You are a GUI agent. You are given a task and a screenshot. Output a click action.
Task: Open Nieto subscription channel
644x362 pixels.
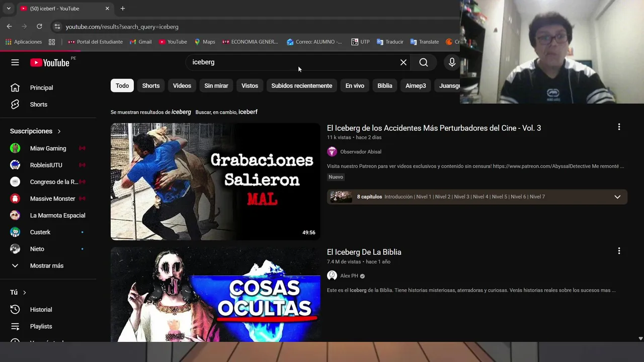pyautogui.click(x=48, y=249)
